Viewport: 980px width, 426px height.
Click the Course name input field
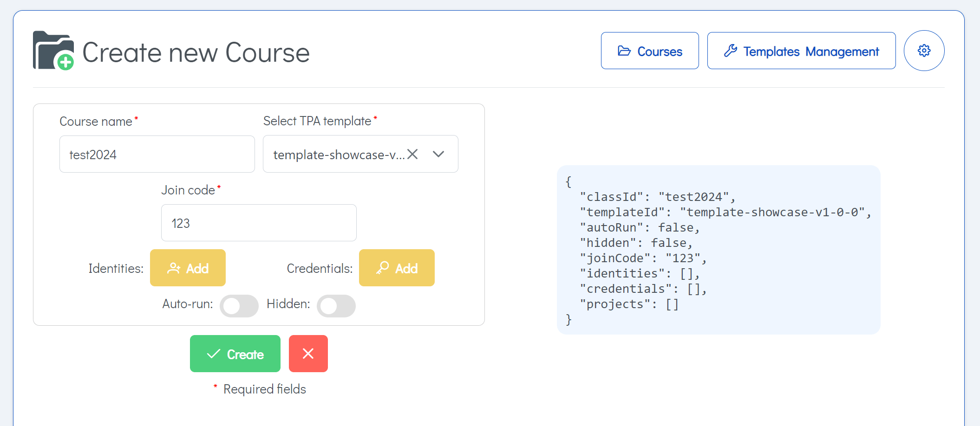coord(157,154)
